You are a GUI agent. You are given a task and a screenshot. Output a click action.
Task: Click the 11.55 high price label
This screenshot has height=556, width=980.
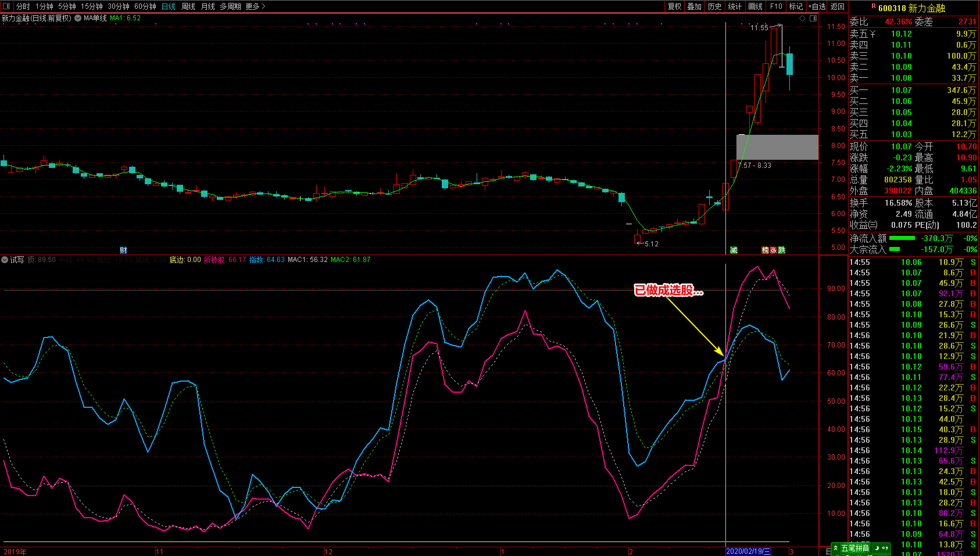pyautogui.click(x=759, y=28)
